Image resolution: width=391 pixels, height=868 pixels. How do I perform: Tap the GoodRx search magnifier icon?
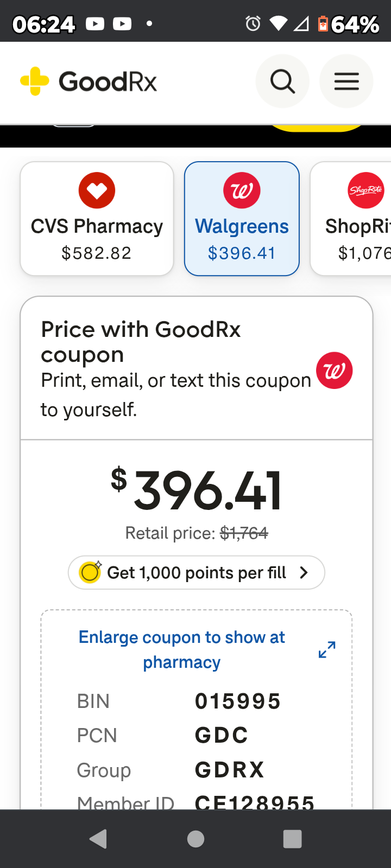282,82
